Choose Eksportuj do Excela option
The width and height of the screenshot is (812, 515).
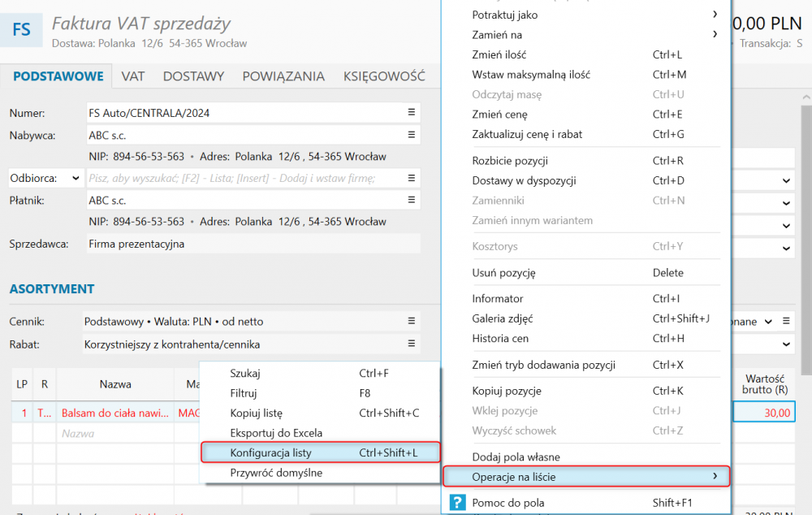[276, 433]
